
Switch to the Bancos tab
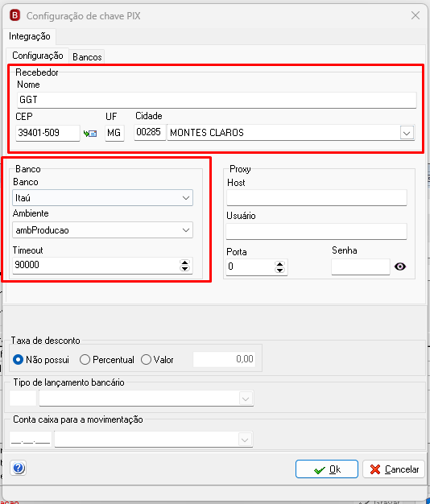click(x=87, y=57)
